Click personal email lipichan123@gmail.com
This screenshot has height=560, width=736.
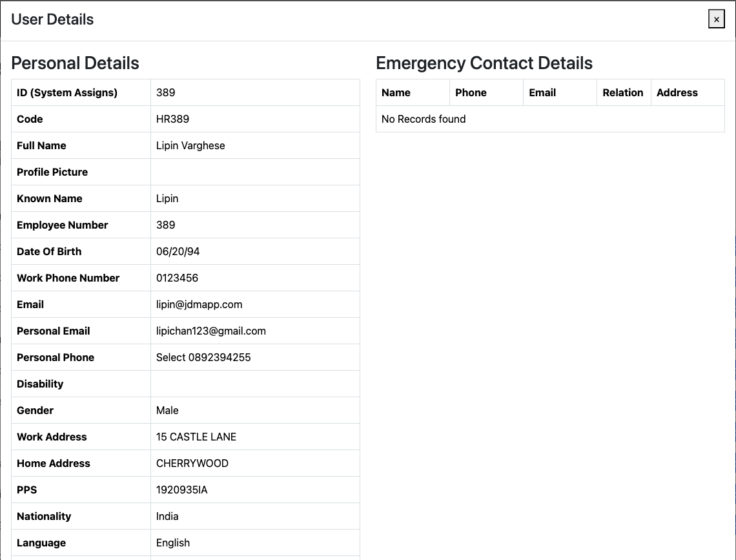click(210, 331)
